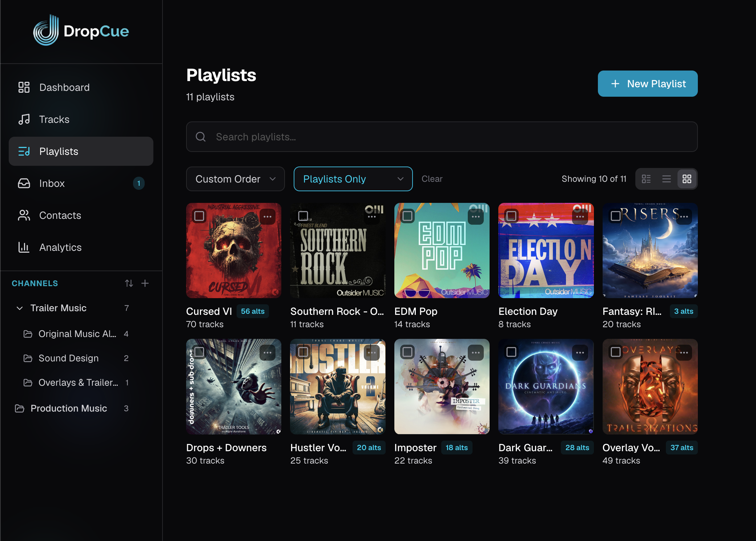Select the Cursed VI playlist checkbox
Viewport: 756px width, 541px height.
click(x=199, y=216)
